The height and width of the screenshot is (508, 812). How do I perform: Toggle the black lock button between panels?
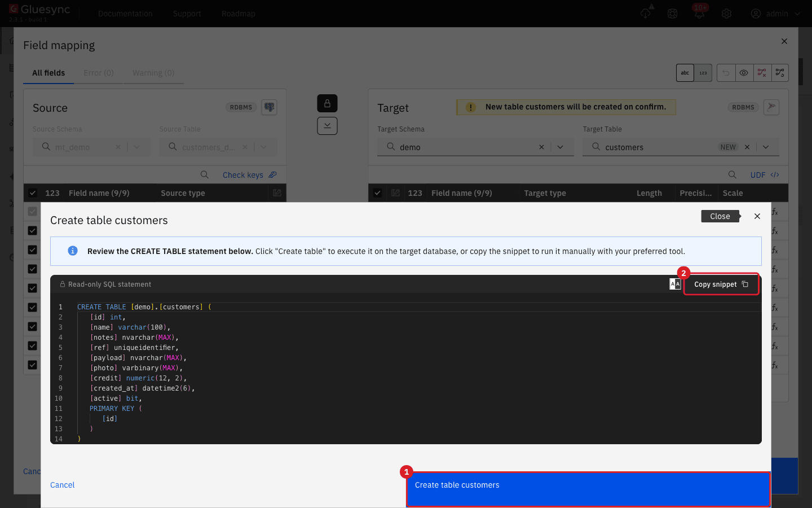pos(327,103)
